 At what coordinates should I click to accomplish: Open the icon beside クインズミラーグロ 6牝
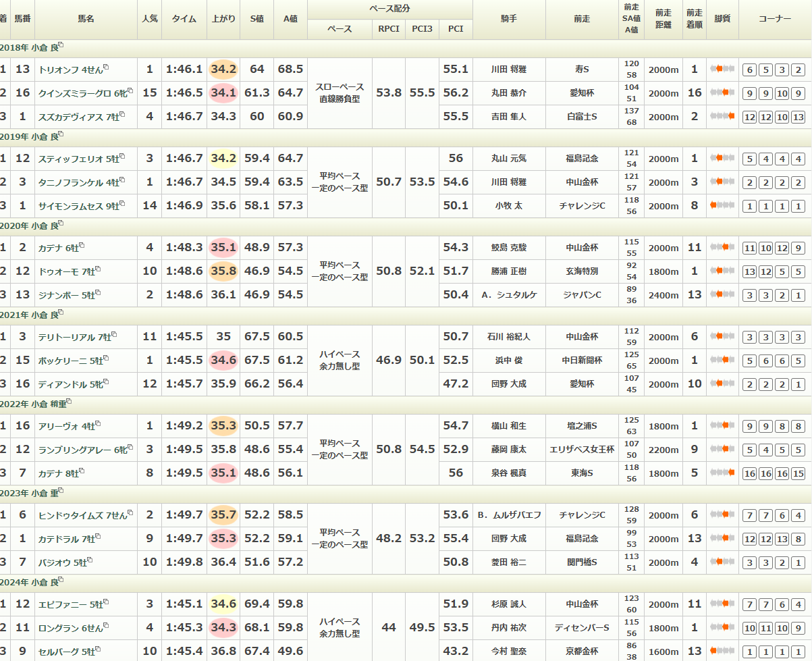(130, 90)
